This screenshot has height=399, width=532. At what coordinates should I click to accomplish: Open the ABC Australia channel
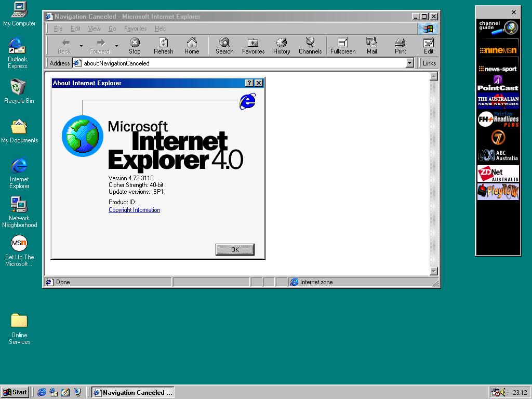click(498, 155)
